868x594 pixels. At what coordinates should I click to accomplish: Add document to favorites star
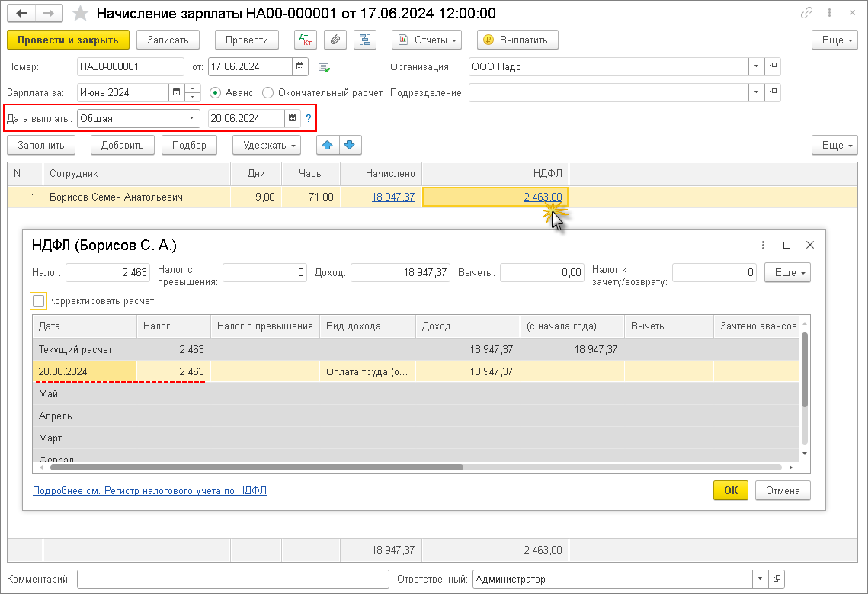[78, 14]
